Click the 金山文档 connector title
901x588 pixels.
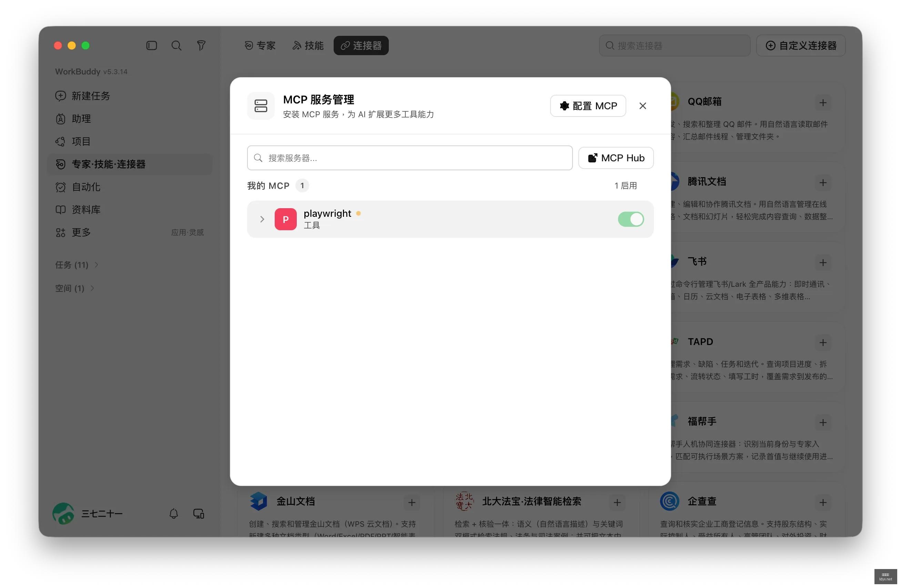(296, 502)
